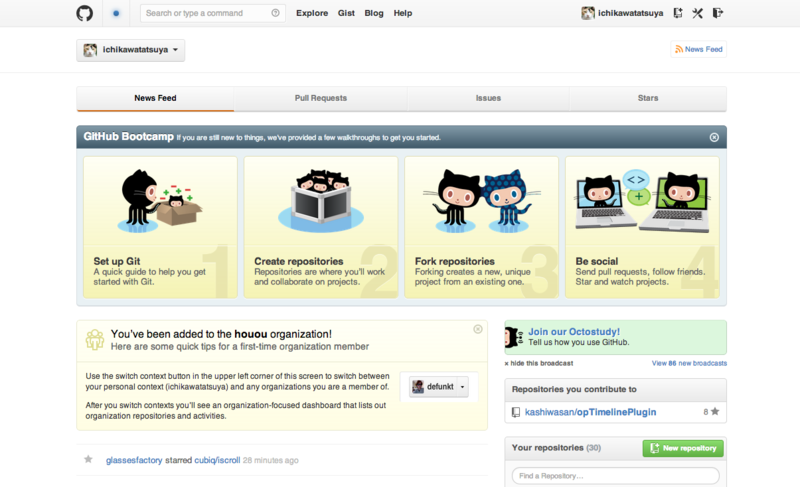Click the GitHub Octocat logo
This screenshot has height=487, width=800.
tap(85, 13)
